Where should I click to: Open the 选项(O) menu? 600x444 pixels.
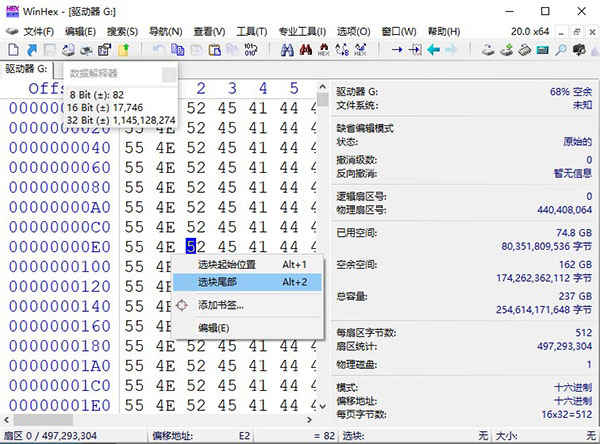354,31
